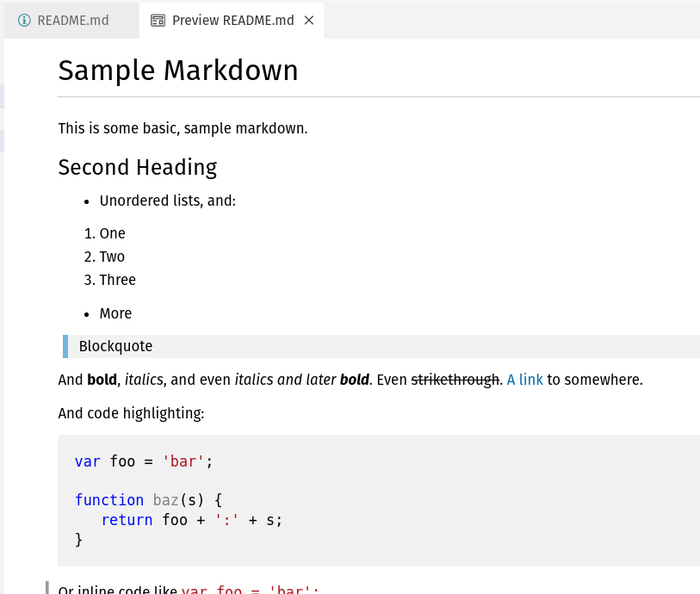
Task: Click the "var foo = 'bar';" code line
Action: tap(143, 461)
